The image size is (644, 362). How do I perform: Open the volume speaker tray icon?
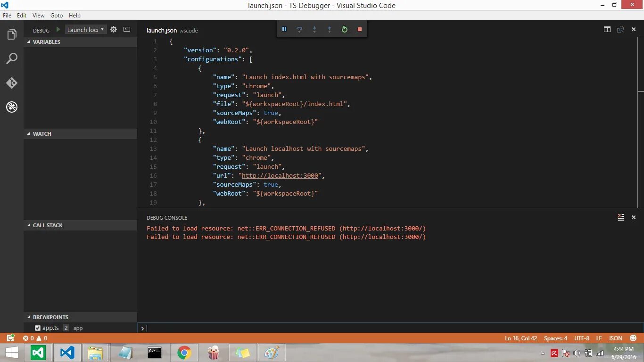click(x=577, y=353)
